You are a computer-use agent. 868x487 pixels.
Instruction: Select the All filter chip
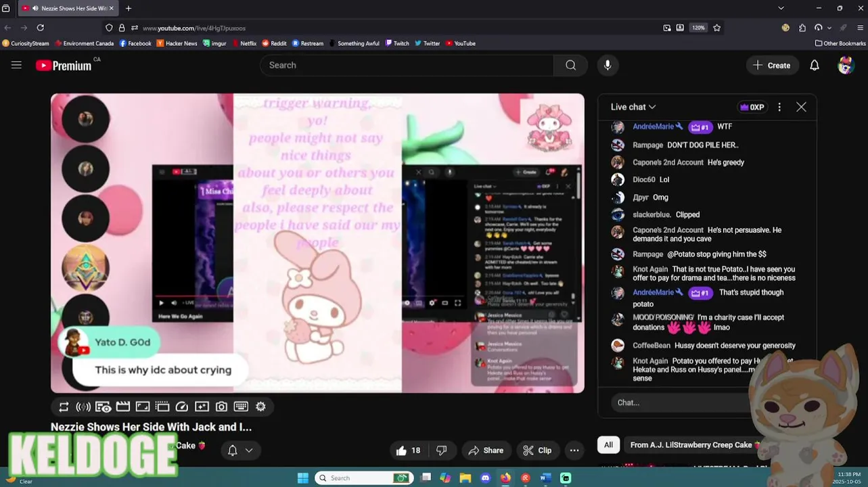(608, 445)
